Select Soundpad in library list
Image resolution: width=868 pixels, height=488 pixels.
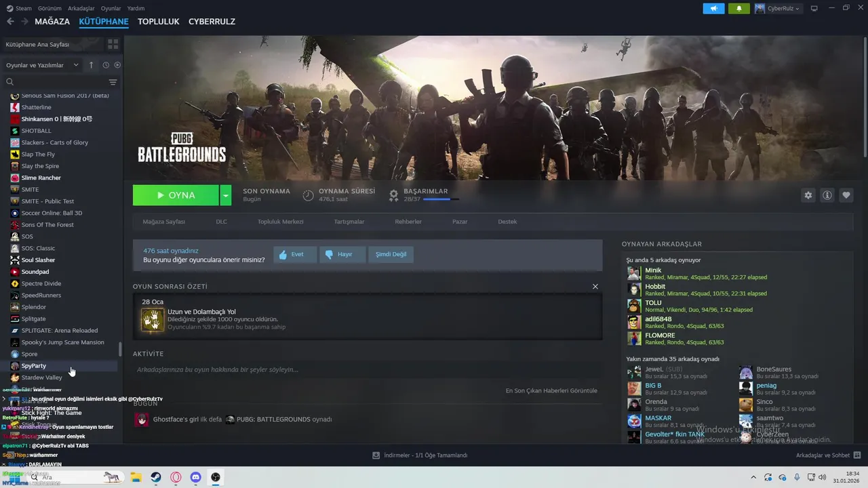[35, 272]
